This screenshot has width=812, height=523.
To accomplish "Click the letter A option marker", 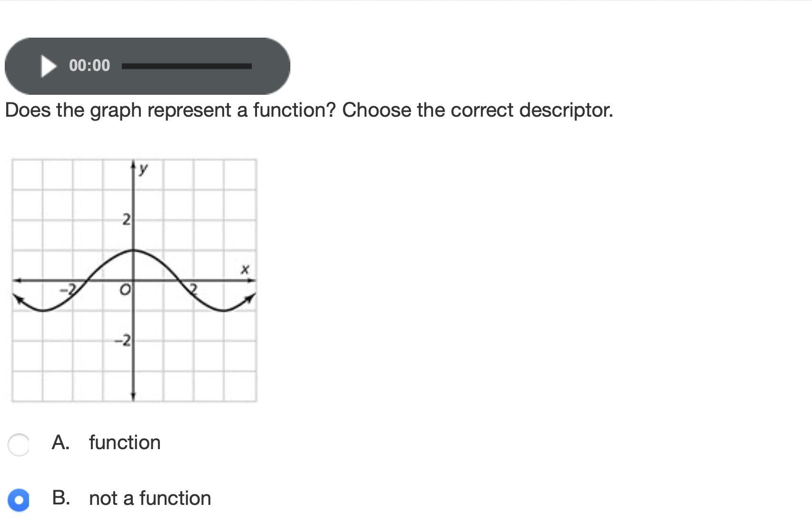I will 60,443.
